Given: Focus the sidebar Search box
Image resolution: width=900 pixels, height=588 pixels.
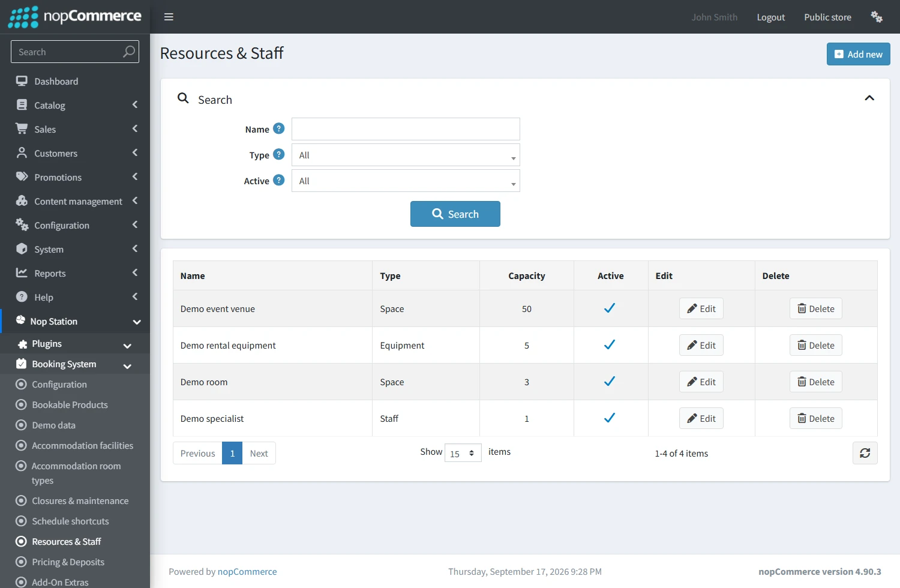Looking at the screenshot, I should click(75, 52).
